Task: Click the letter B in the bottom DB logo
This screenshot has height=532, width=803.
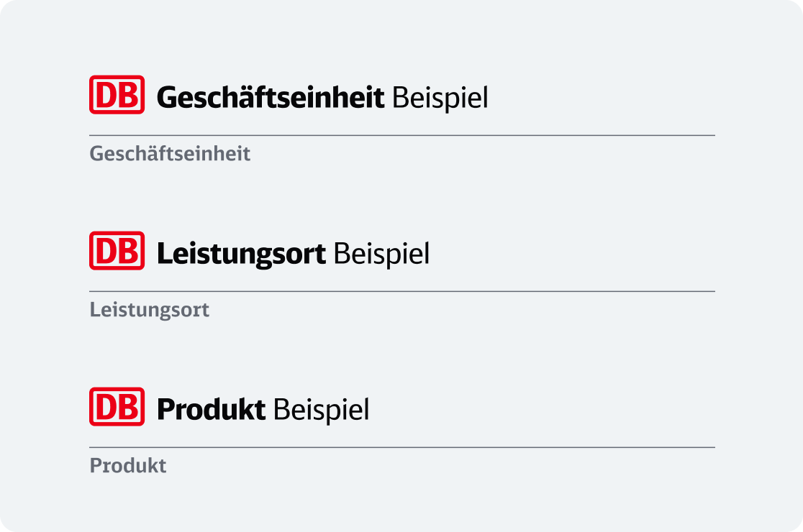Action: (x=129, y=407)
